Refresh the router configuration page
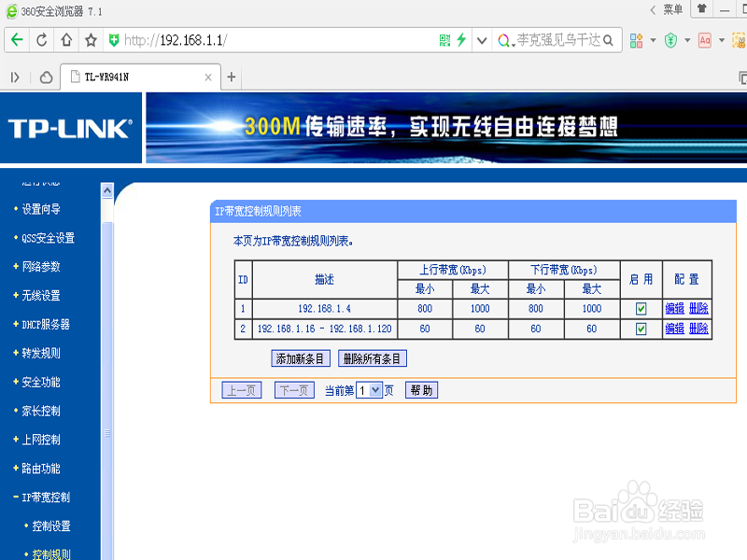 click(40, 40)
